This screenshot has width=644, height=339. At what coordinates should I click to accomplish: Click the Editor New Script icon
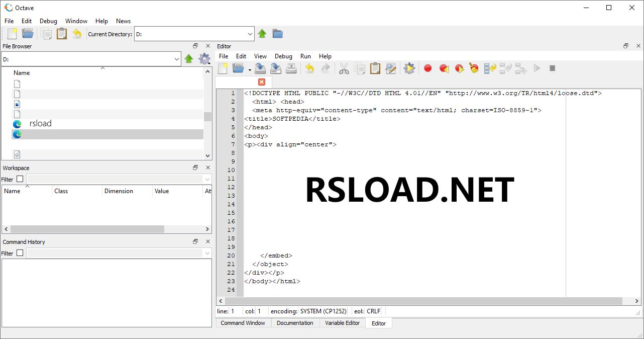[x=223, y=68]
